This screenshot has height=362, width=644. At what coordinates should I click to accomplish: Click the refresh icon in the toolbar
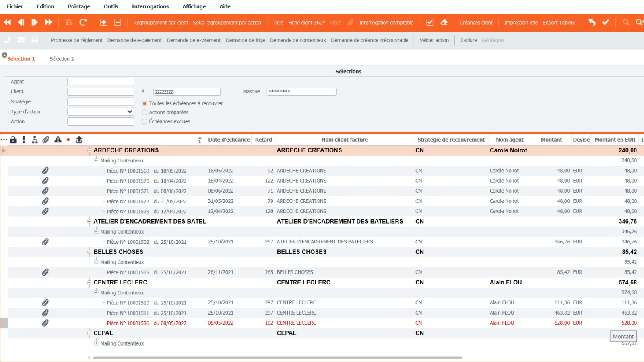click(83, 23)
